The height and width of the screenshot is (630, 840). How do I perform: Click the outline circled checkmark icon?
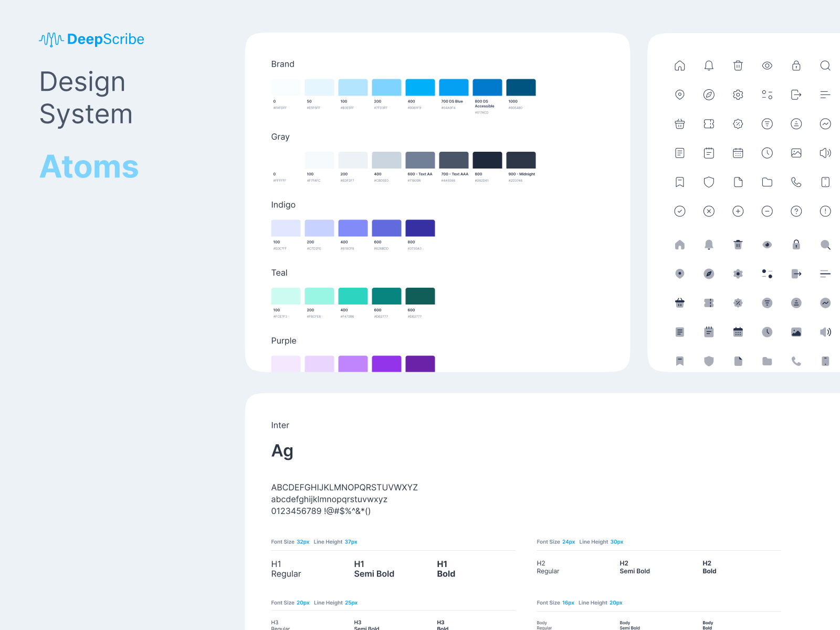tap(680, 211)
